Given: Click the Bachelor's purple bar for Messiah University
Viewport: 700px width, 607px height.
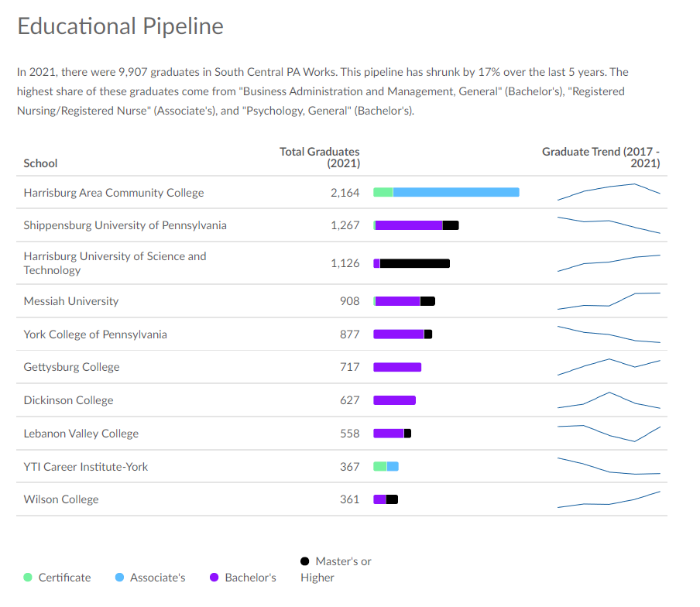Looking at the screenshot, I should tap(398, 301).
